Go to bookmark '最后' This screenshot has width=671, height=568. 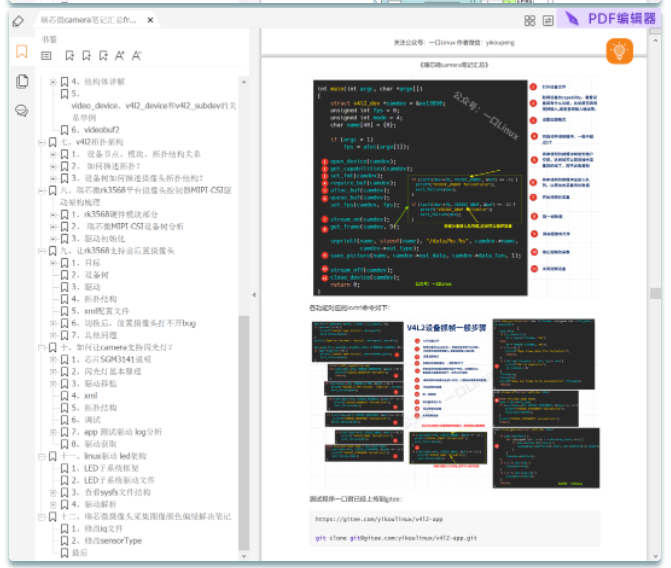pyautogui.click(x=80, y=553)
